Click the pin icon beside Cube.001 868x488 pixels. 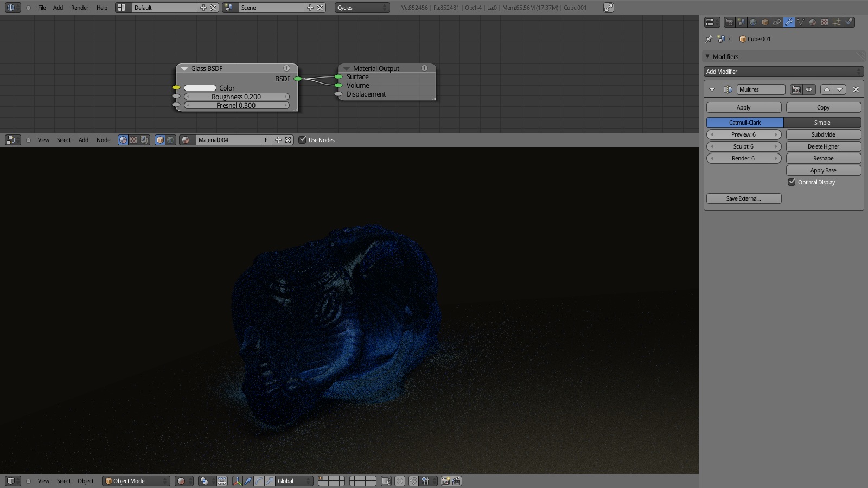[x=709, y=39]
